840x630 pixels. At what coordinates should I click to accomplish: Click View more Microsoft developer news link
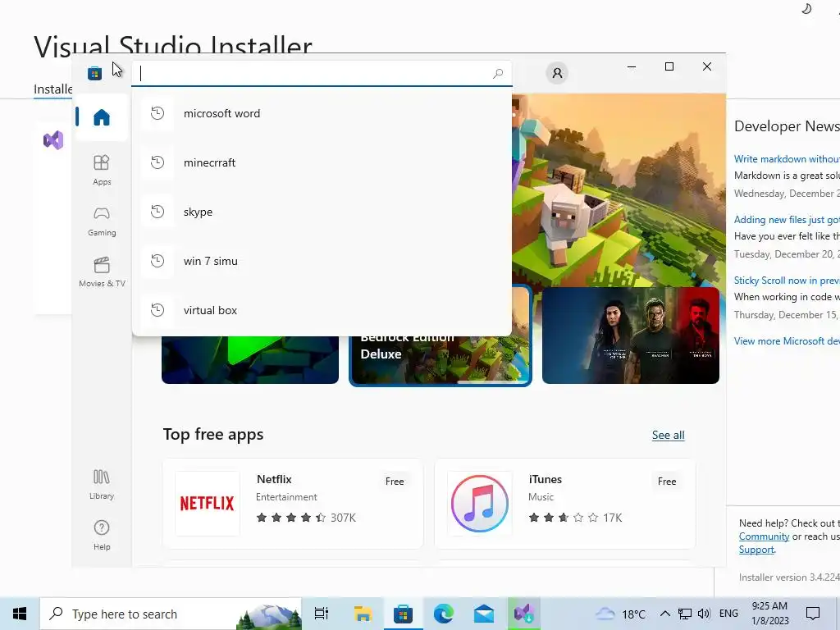[787, 341]
